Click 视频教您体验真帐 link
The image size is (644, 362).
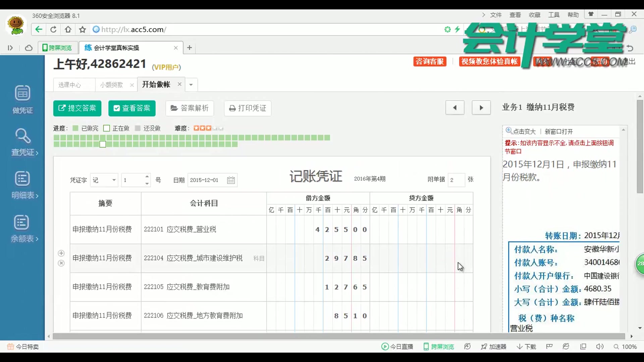click(x=489, y=61)
